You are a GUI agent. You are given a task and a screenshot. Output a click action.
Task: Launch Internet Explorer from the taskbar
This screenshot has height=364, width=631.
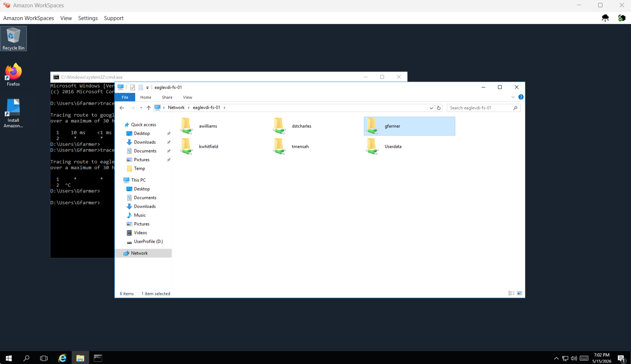[62, 358]
